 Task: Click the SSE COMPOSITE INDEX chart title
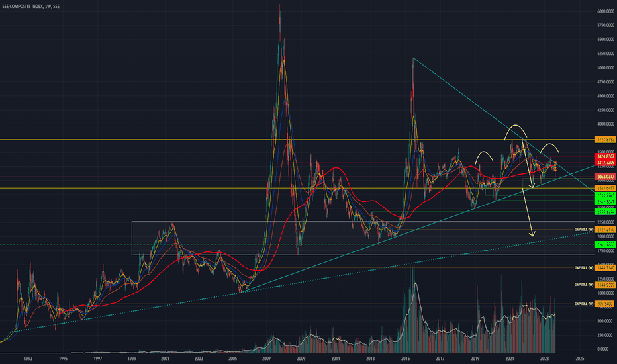(x=30, y=7)
